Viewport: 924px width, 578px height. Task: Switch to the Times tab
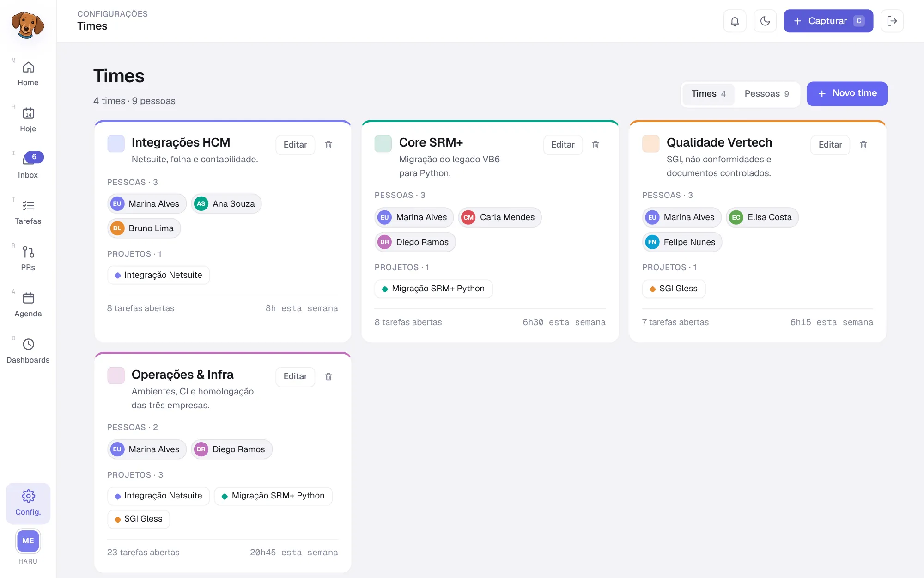tap(708, 94)
